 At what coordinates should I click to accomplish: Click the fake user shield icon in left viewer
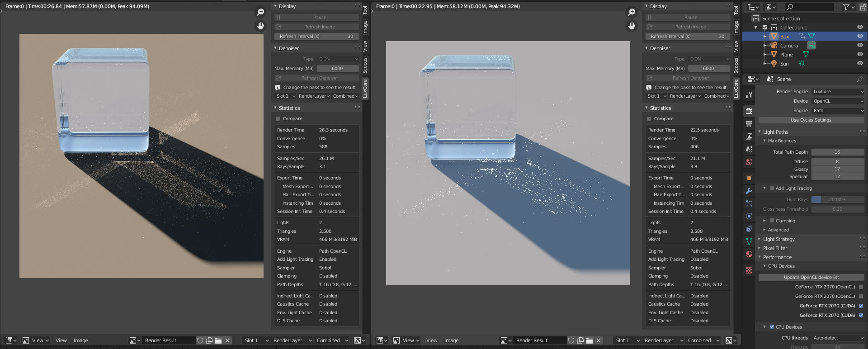coord(200,340)
